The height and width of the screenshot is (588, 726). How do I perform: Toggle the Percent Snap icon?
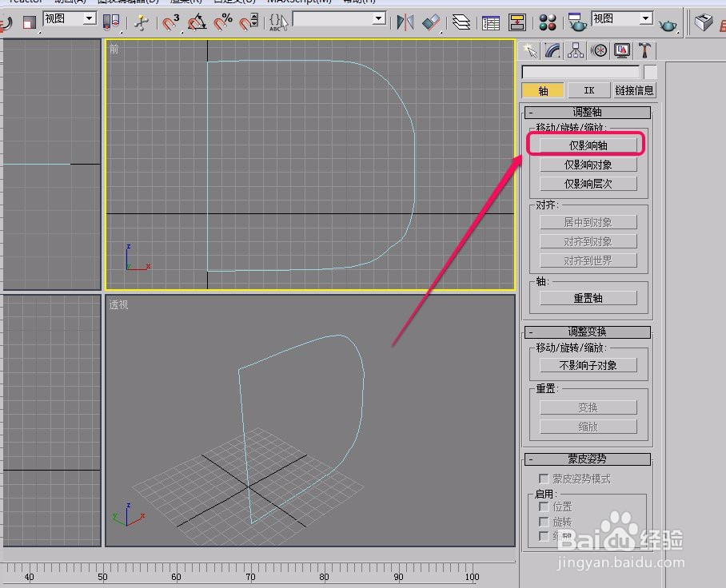coord(223,22)
